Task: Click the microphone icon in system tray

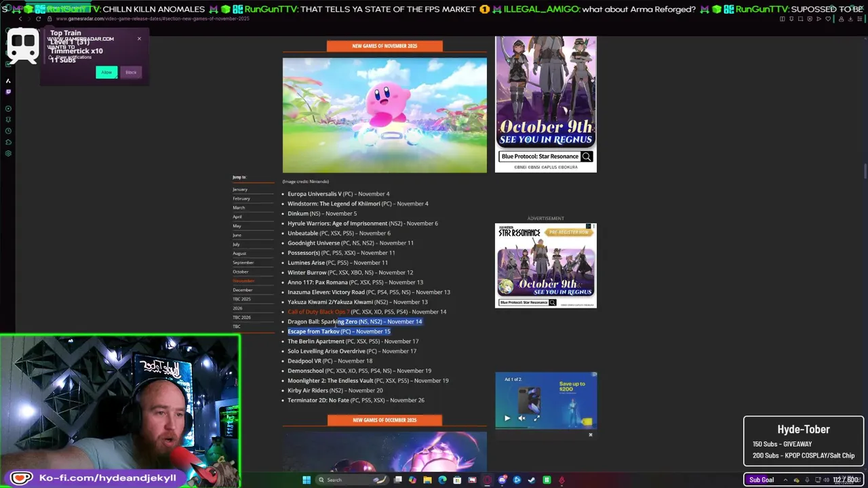Action: 808,480
